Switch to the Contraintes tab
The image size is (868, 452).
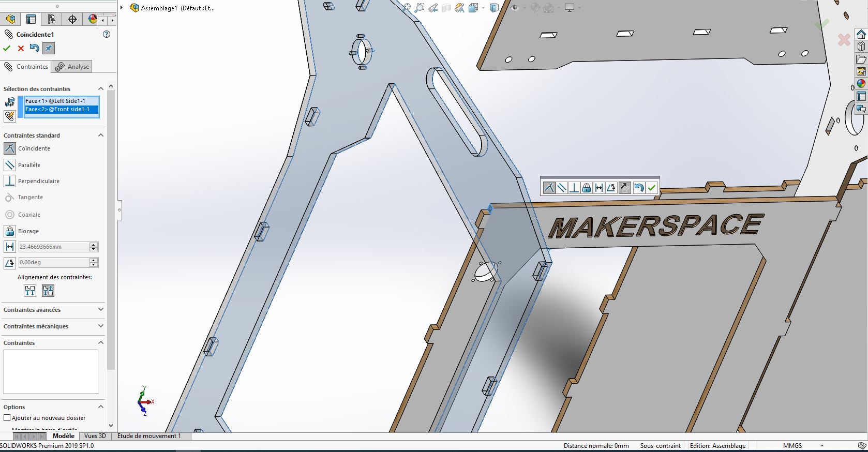tap(26, 67)
